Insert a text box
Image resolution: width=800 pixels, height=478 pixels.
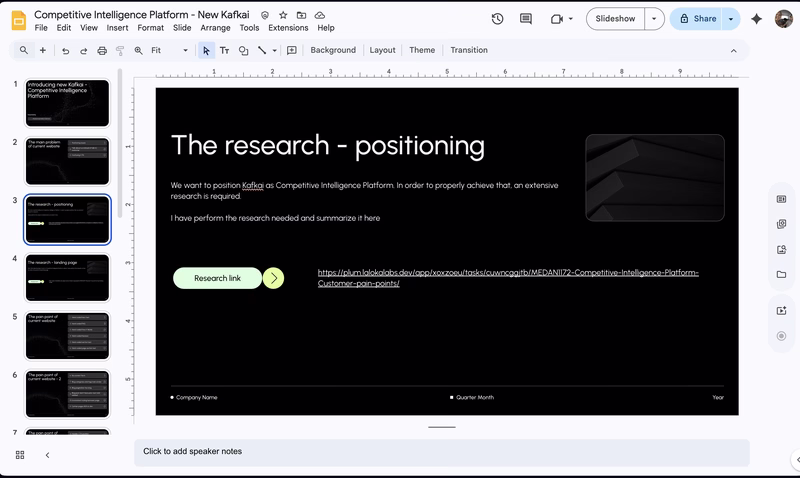224,51
